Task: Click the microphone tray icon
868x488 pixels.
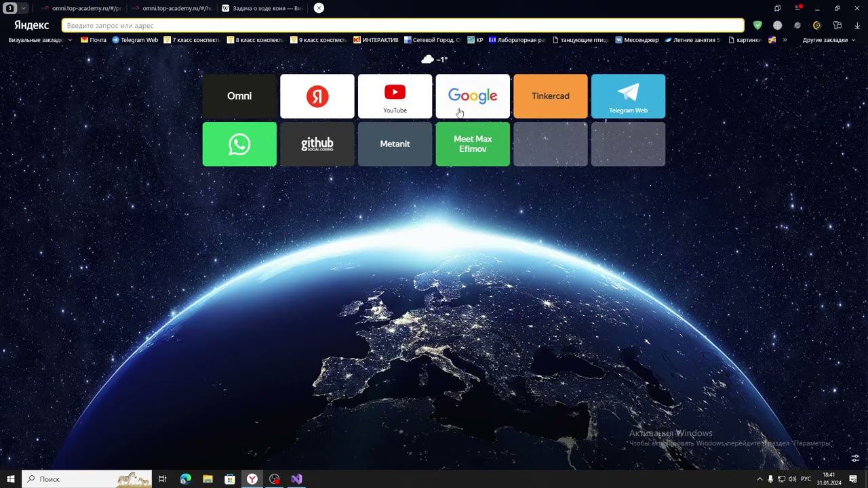Action: [770, 479]
